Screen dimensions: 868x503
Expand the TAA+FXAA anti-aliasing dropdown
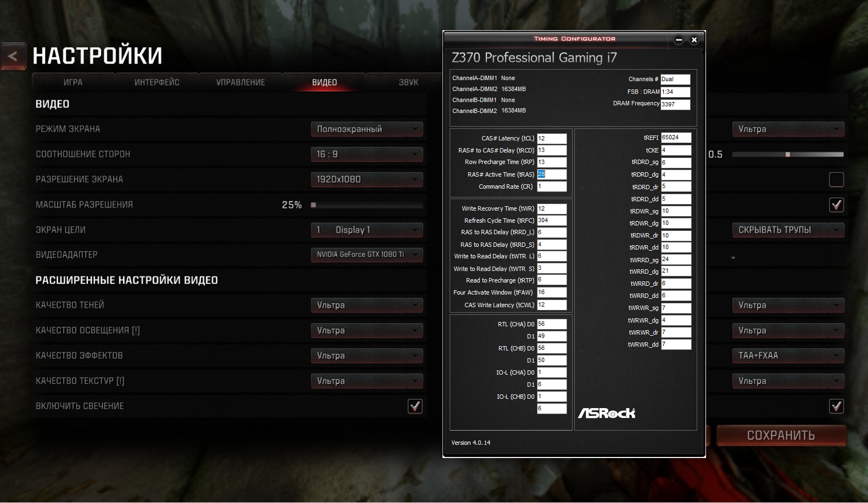[788, 355]
